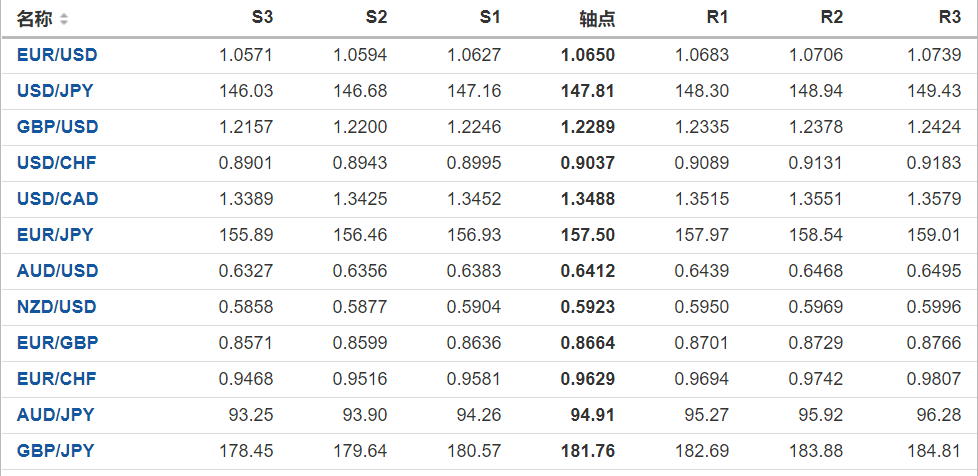Open the USD/JPY currency pair link
Viewport: 978px width, 476px height.
click(x=55, y=91)
